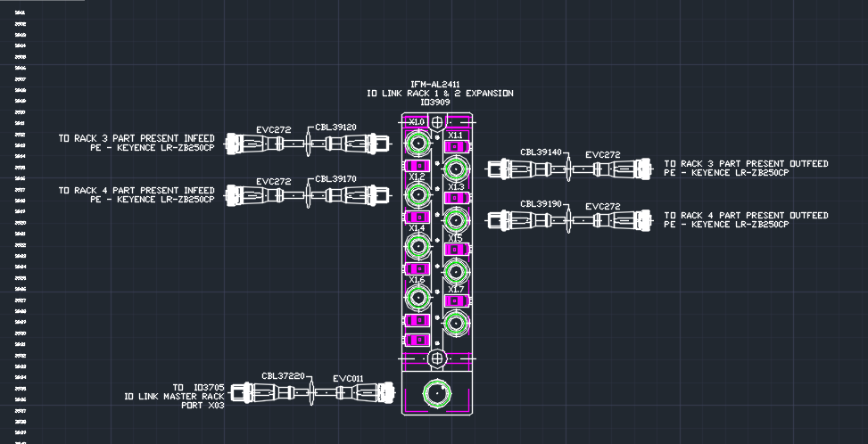
Task: Select the X1.7 port connector circle
Action: (455, 322)
